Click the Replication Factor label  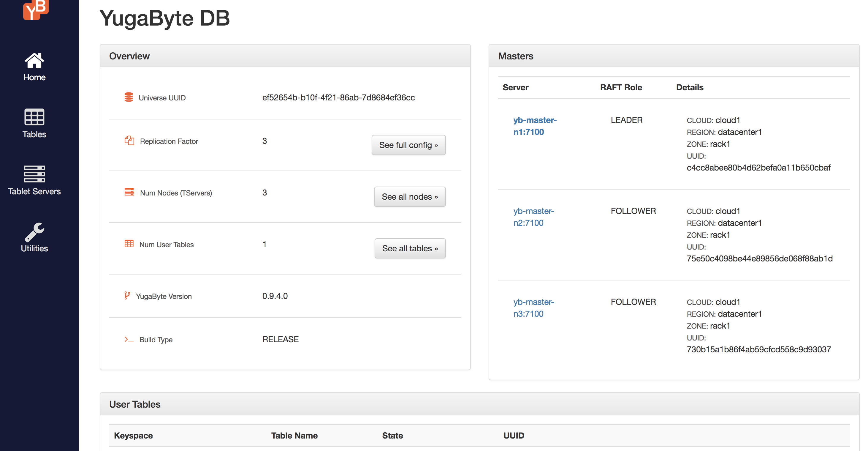coord(169,141)
